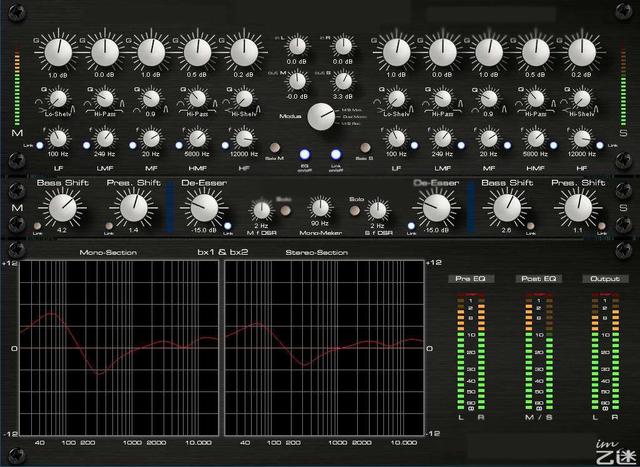
Task: Toggle the EQ on/off LED button
Action: 306,154
